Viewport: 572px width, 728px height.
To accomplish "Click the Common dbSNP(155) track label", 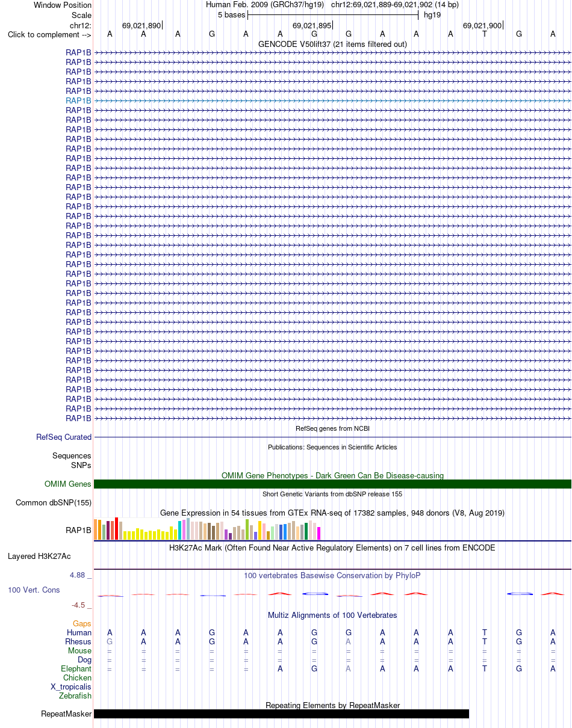I will [54, 502].
